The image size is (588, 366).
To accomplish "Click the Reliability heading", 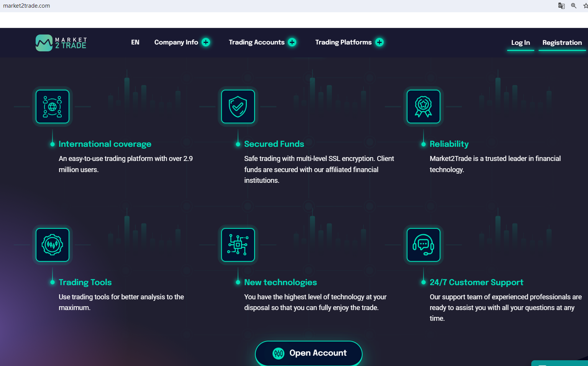I will coord(449,144).
